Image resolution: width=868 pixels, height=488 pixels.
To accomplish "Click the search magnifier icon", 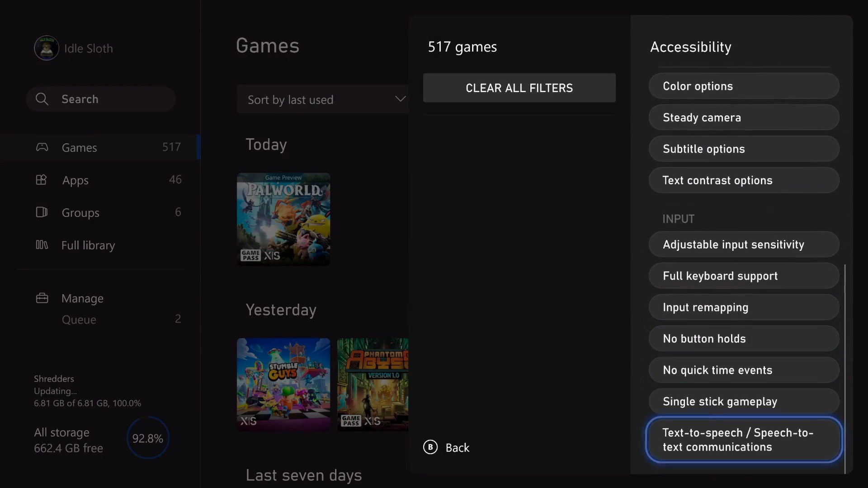I will [x=42, y=99].
